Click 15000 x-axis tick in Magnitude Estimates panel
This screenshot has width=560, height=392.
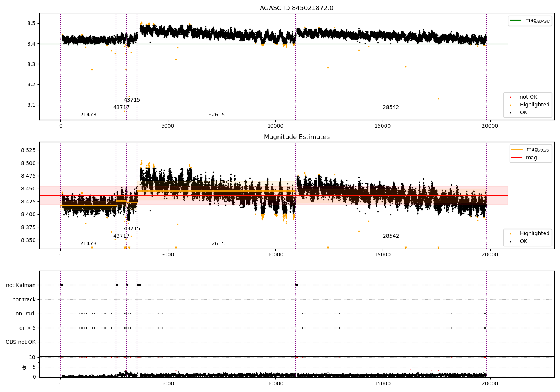383,255
